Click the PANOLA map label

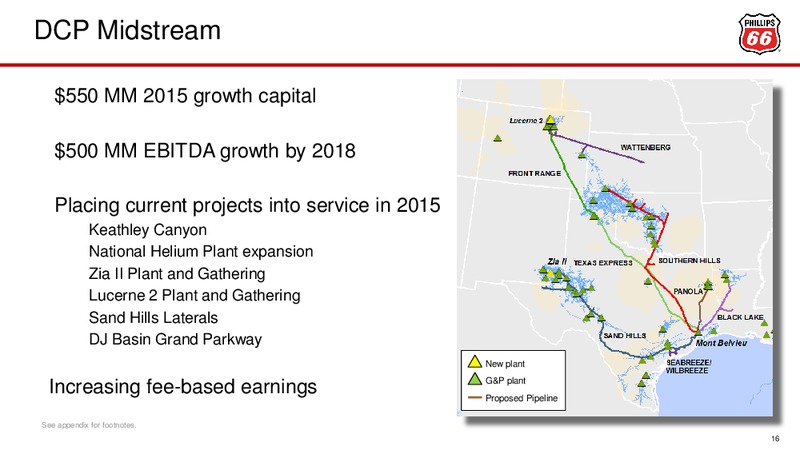(x=688, y=291)
